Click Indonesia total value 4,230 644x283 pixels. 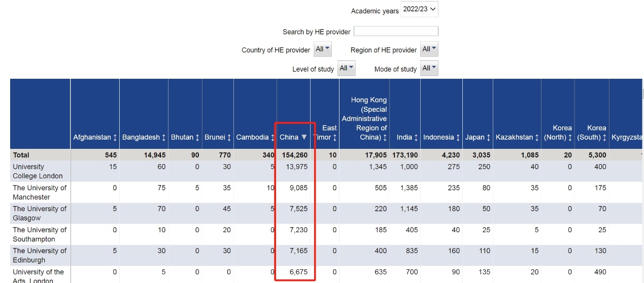click(451, 155)
